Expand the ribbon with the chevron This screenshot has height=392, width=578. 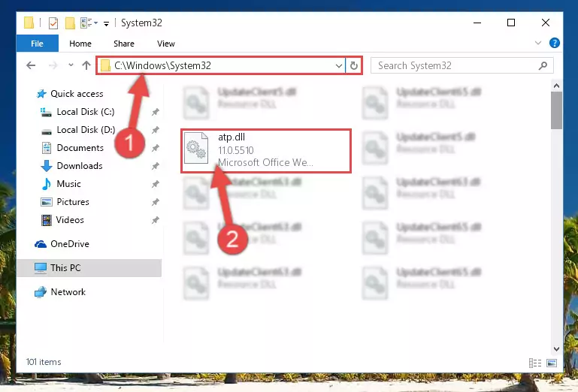pyautogui.click(x=538, y=43)
